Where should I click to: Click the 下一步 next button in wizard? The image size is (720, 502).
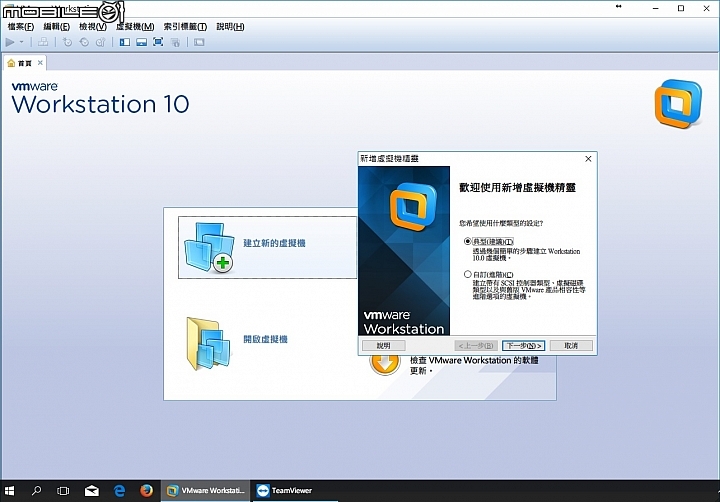[x=523, y=345]
